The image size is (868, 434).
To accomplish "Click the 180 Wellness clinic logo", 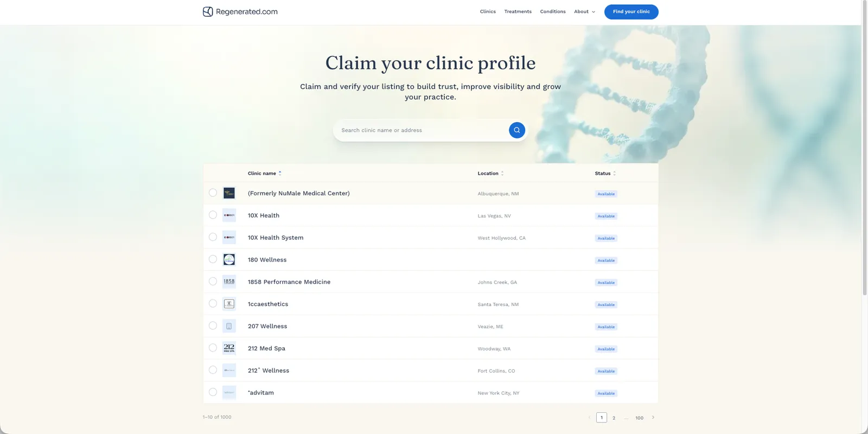I will tap(229, 259).
